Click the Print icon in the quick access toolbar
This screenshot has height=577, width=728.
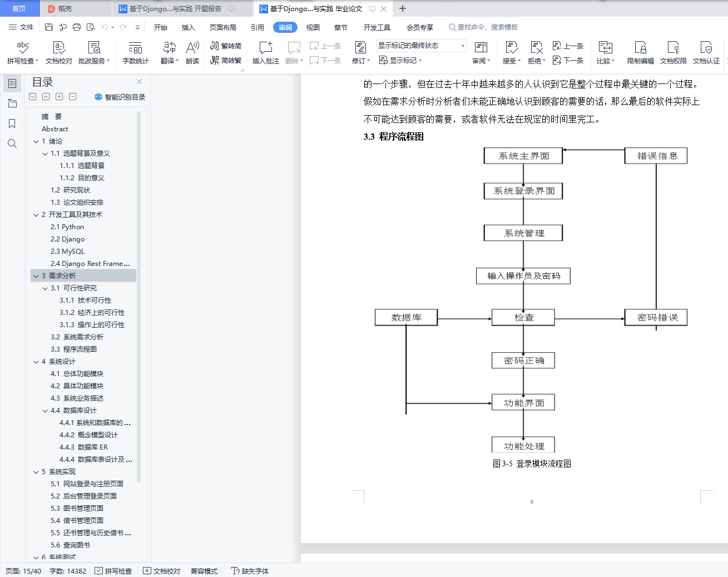77,27
